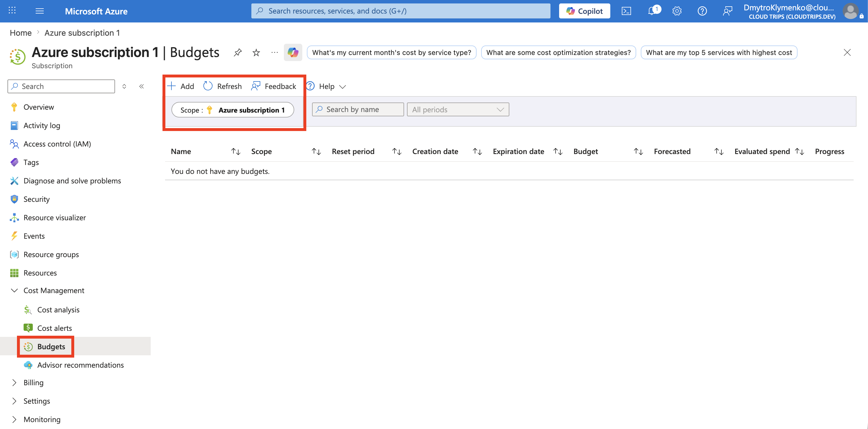This screenshot has width=868, height=429.
Task: Open Activity log in the sidebar
Action: pyautogui.click(x=42, y=126)
